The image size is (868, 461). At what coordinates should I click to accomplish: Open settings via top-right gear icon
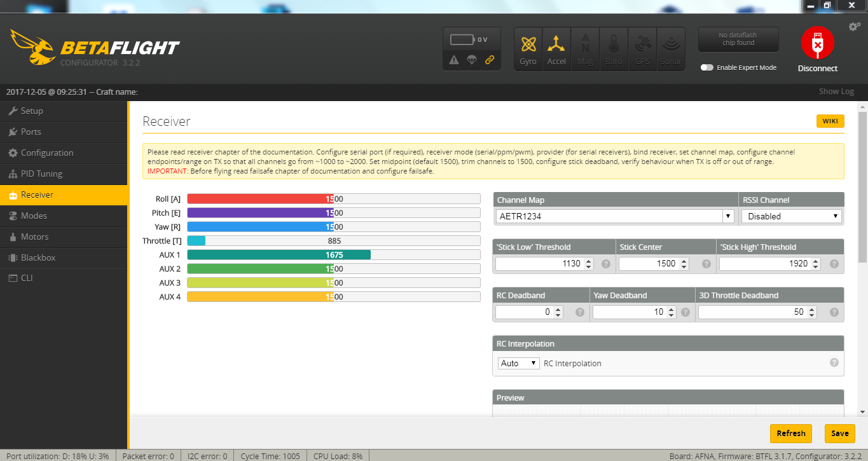(855, 27)
